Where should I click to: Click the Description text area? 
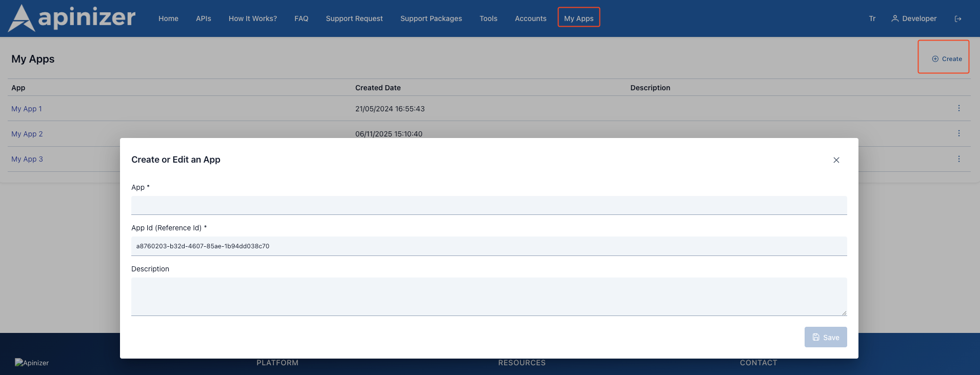click(488, 296)
